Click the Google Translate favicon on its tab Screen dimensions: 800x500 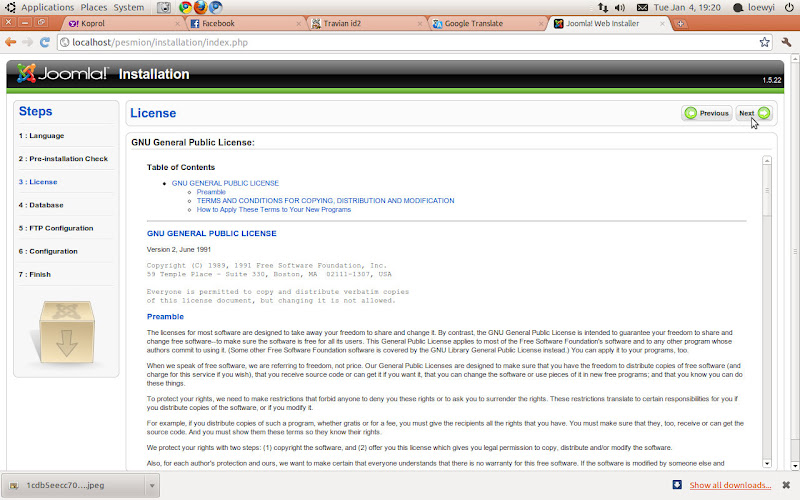(x=437, y=23)
